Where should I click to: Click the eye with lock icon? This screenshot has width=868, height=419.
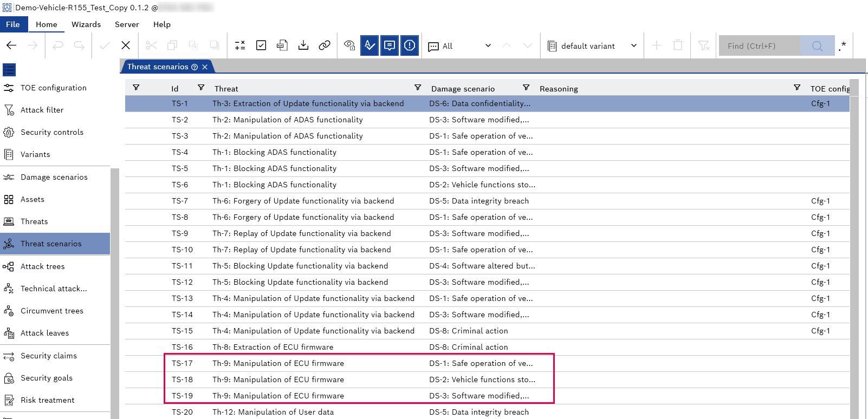(349, 45)
